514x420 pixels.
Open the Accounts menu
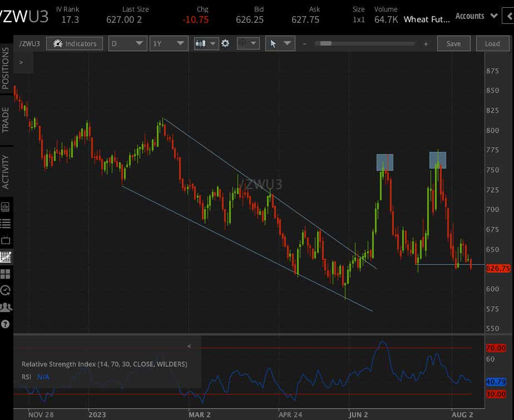476,16
